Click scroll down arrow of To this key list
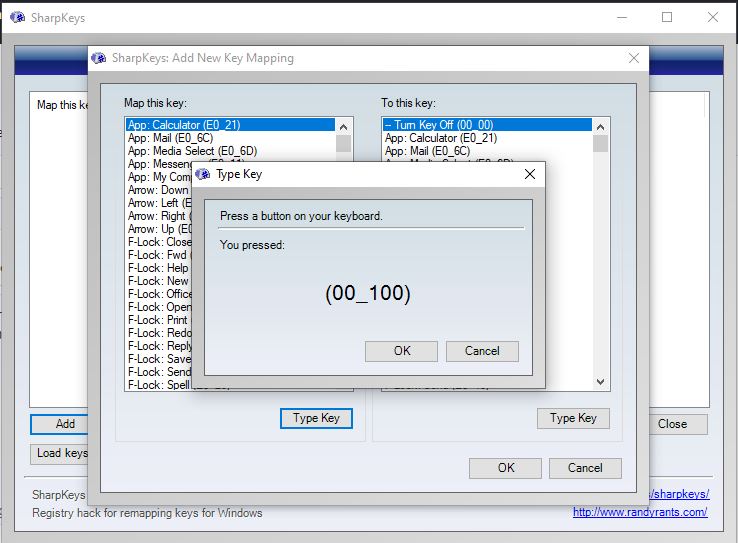The image size is (738, 543). pos(601,382)
